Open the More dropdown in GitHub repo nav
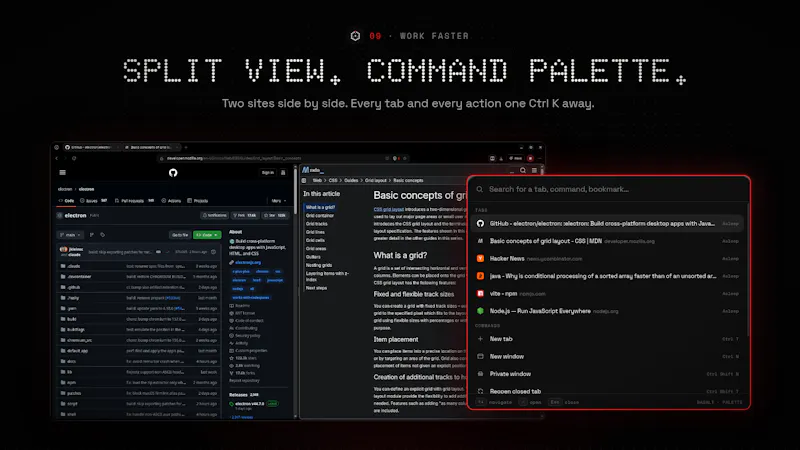 click(x=279, y=201)
